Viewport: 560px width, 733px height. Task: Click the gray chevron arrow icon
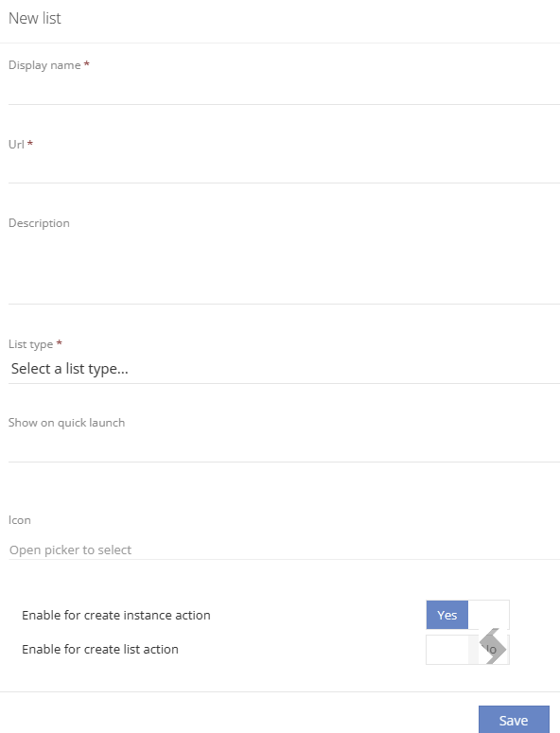pyautogui.click(x=493, y=646)
